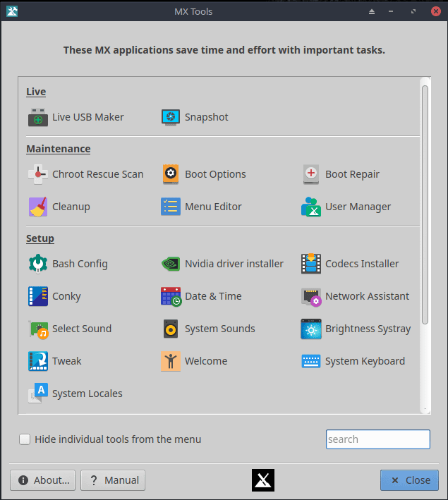Click the Boot Options gear icon
Image resolution: width=448 pixels, height=500 pixels.
pyautogui.click(x=171, y=174)
